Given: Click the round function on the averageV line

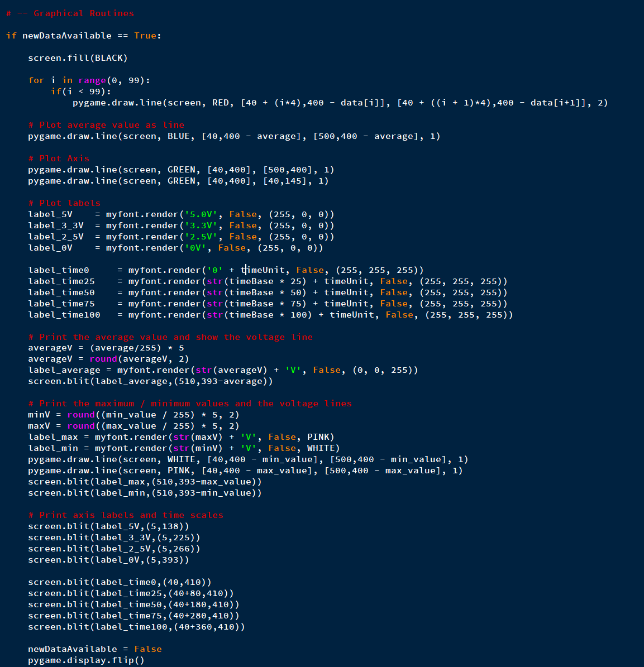Looking at the screenshot, I should coord(103,359).
